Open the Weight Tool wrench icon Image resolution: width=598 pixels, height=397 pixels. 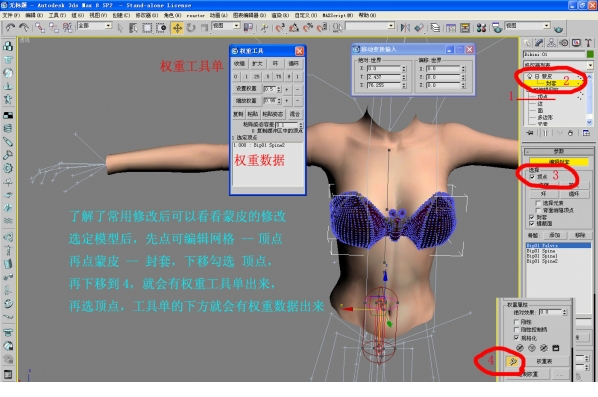pos(513,362)
